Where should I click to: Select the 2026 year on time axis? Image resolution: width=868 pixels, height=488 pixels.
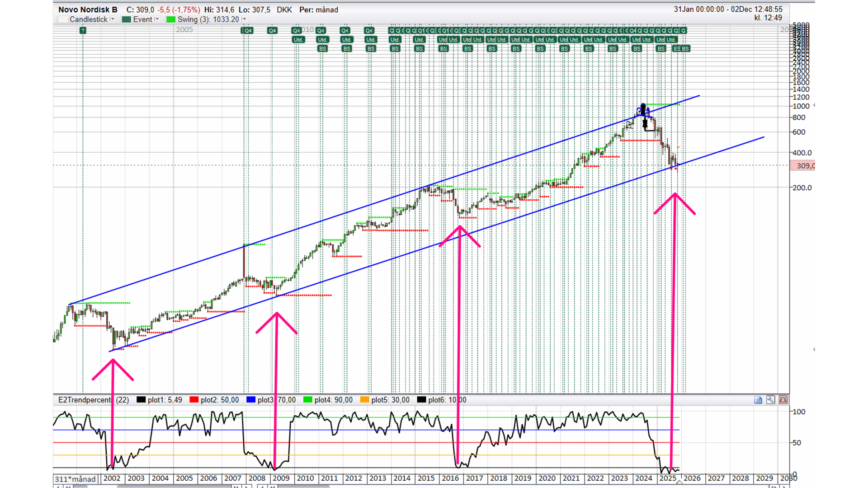[x=692, y=479]
